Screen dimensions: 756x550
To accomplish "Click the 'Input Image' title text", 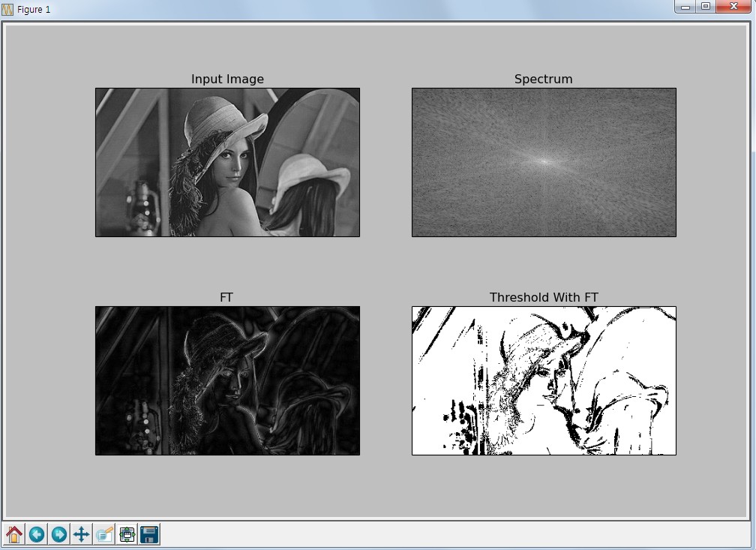I will 227,79.
